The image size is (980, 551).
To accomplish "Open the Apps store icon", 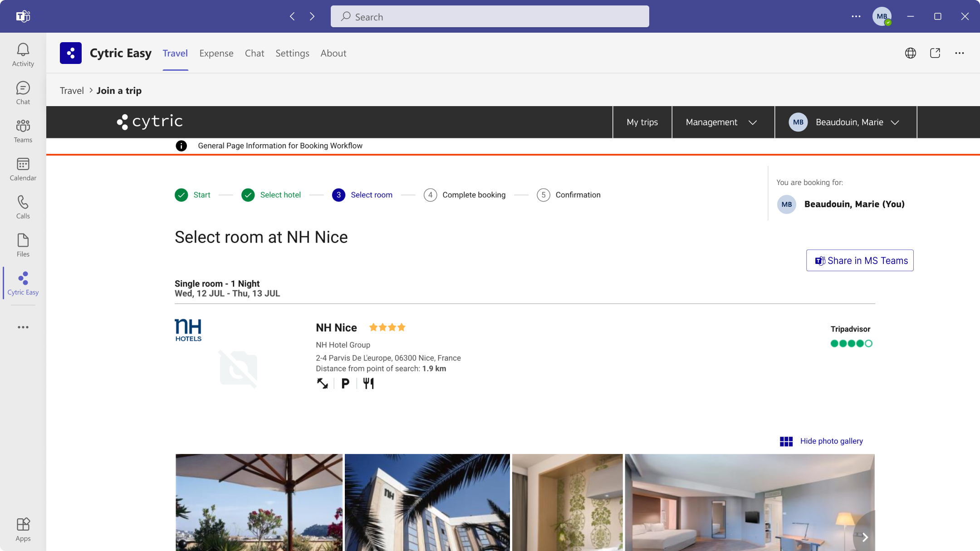I will pyautogui.click(x=23, y=529).
